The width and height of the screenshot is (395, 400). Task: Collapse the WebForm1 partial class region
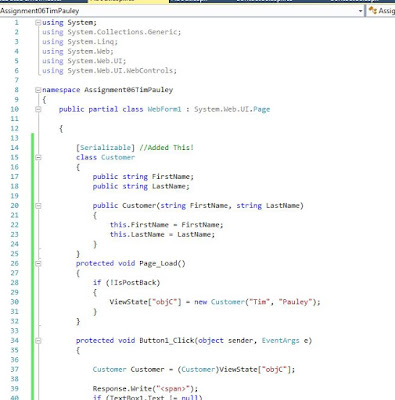[x=38, y=109]
